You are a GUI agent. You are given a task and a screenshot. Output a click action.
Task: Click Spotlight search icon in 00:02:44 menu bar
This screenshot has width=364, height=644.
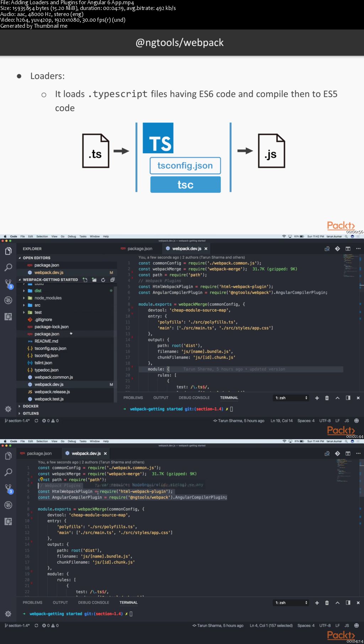(346, 236)
